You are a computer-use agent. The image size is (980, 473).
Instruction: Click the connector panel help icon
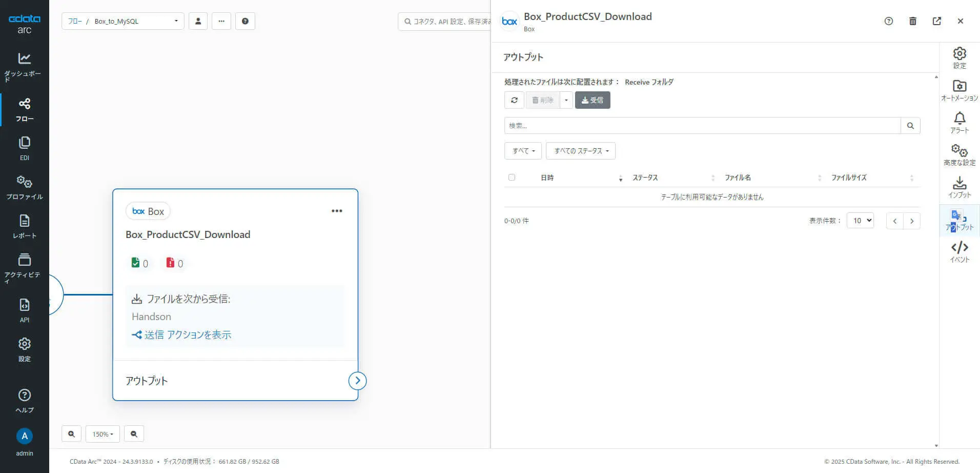[889, 21]
